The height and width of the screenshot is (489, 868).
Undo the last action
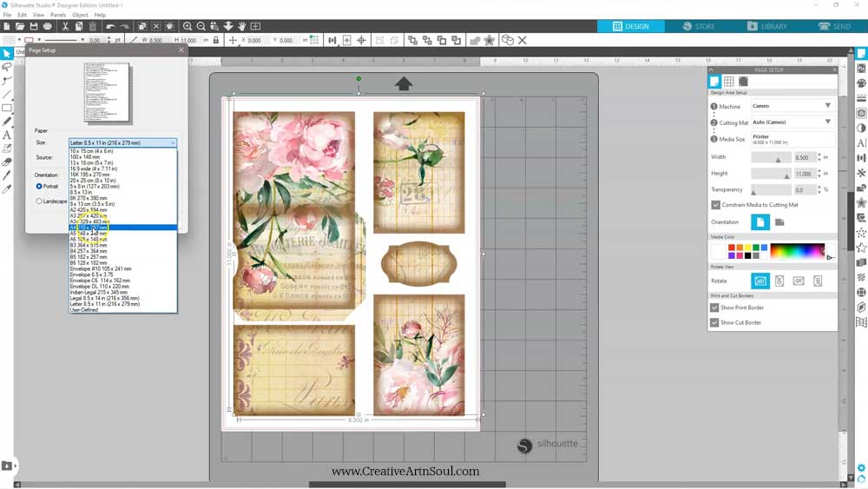110,26
